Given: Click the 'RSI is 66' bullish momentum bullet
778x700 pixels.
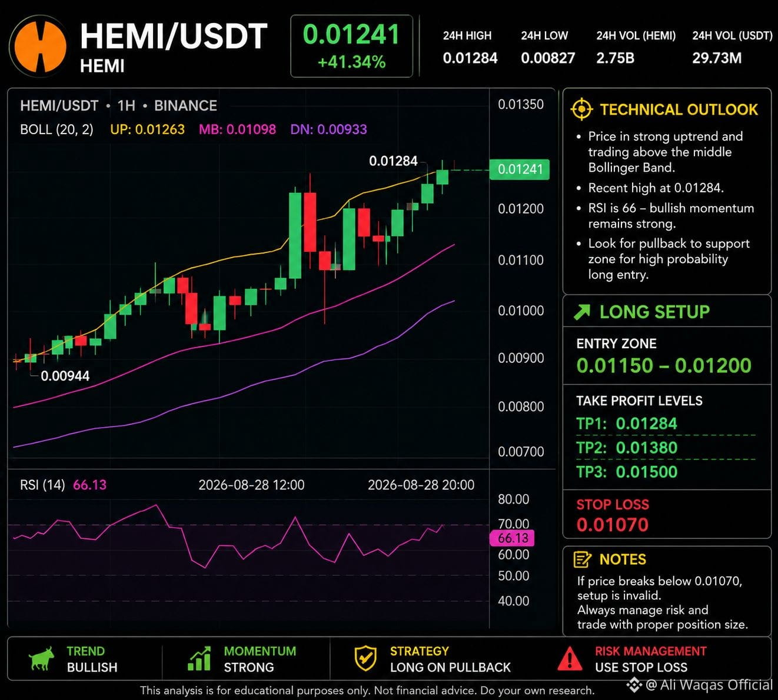Looking at the screenshot, I should [671, 216].
